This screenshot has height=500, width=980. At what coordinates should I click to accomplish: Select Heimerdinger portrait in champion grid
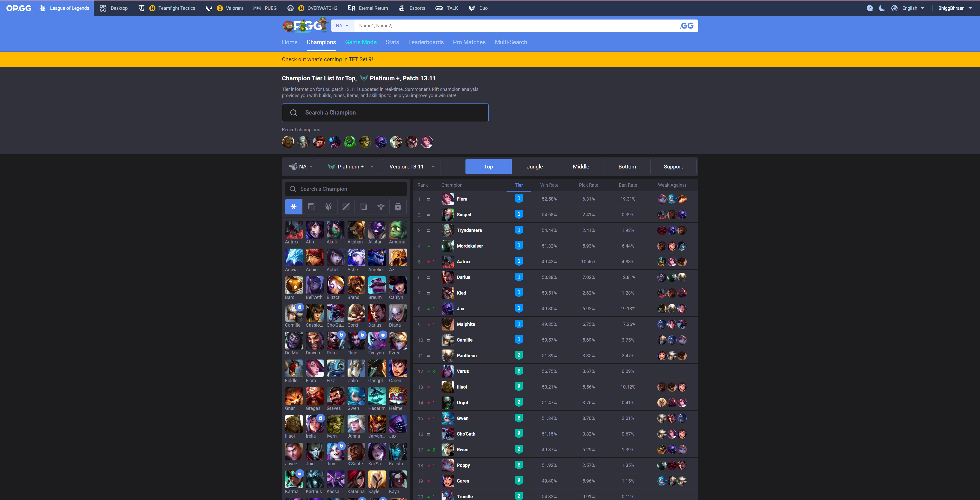coord(398,396)
